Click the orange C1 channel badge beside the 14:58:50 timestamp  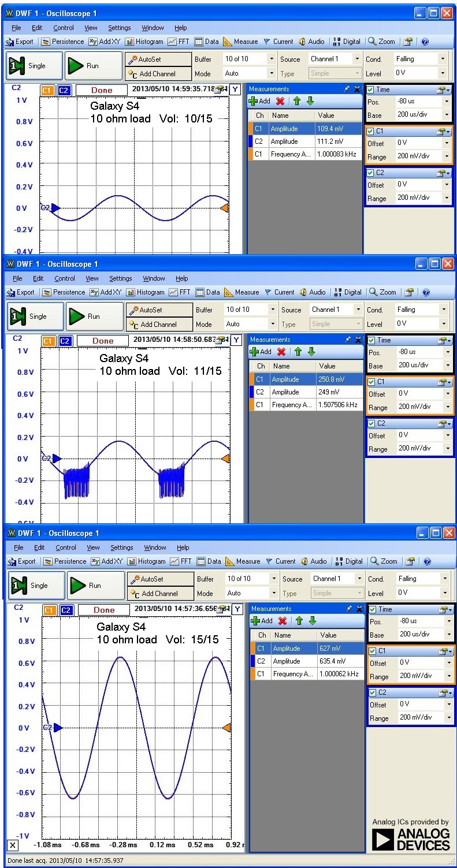pos(48,341)
